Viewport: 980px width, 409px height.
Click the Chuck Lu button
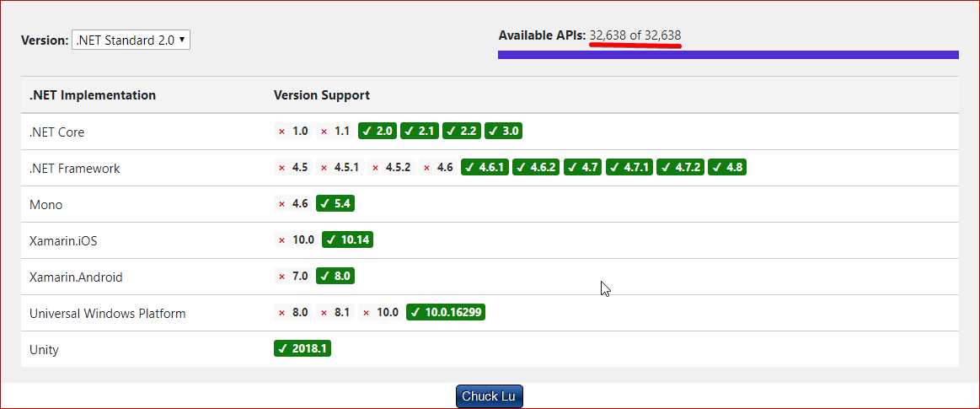pyautogui.click(x=490, y=396)
